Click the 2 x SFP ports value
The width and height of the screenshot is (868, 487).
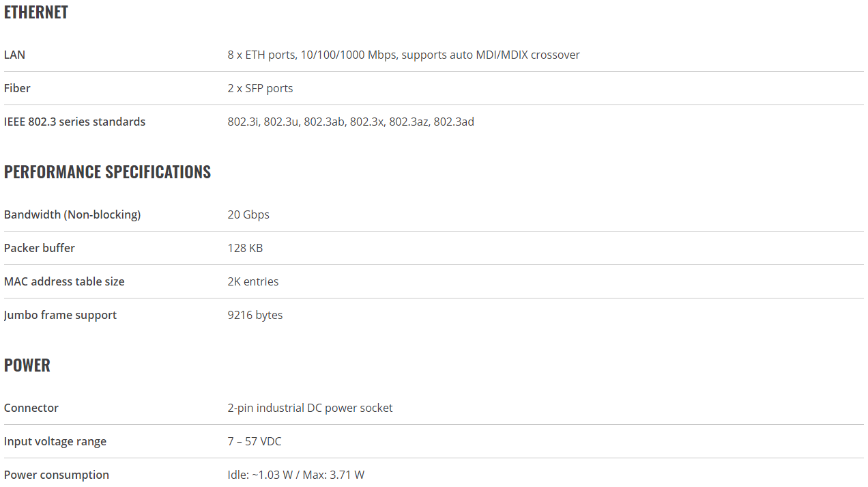(261, 88)
